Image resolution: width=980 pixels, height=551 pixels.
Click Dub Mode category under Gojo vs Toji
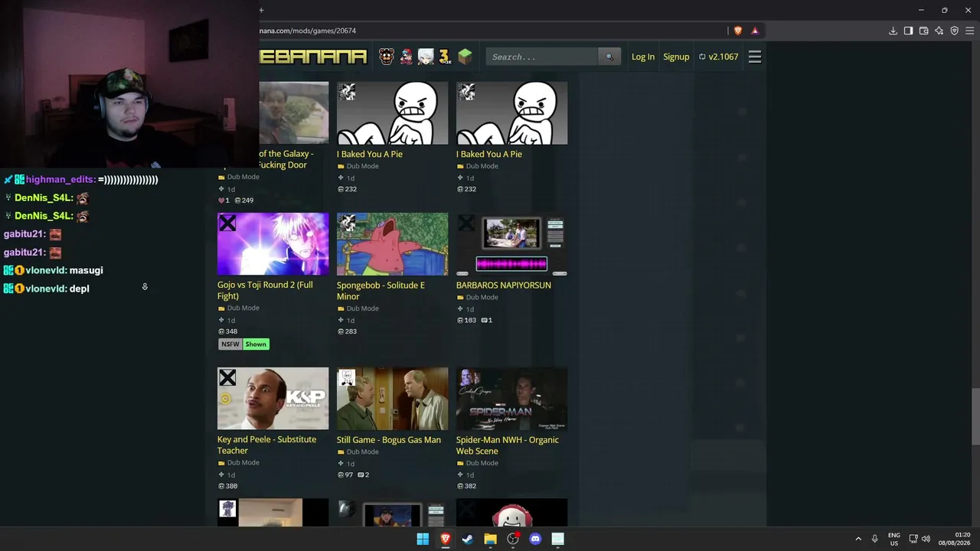(x=243, y=308)
